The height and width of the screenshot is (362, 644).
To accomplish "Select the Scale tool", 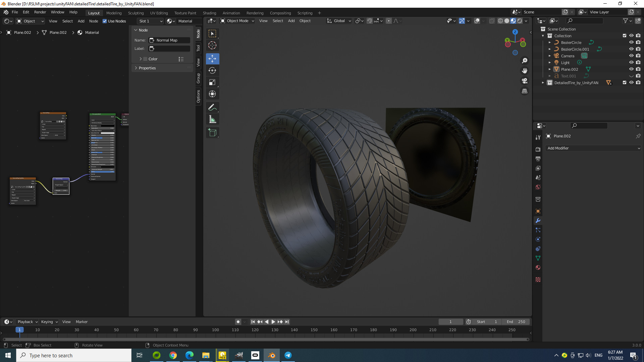I will [212, 82].
